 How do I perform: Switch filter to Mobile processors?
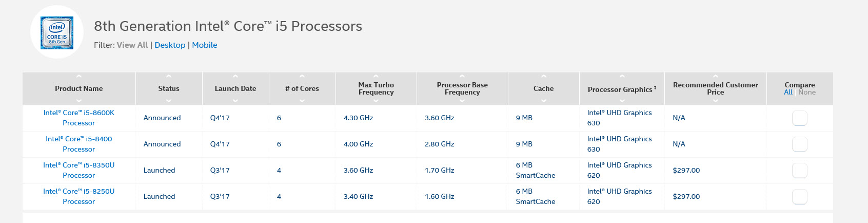point(204,45)
